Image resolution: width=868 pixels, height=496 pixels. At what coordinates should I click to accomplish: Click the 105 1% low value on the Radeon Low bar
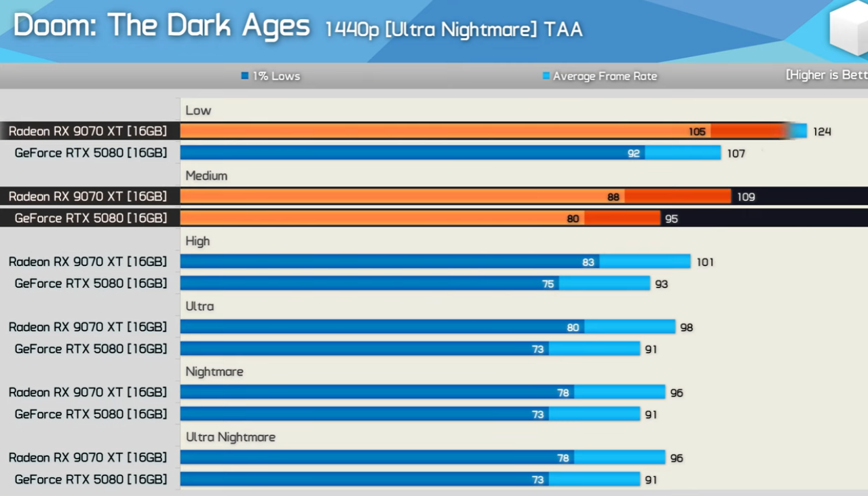point(697,132)
